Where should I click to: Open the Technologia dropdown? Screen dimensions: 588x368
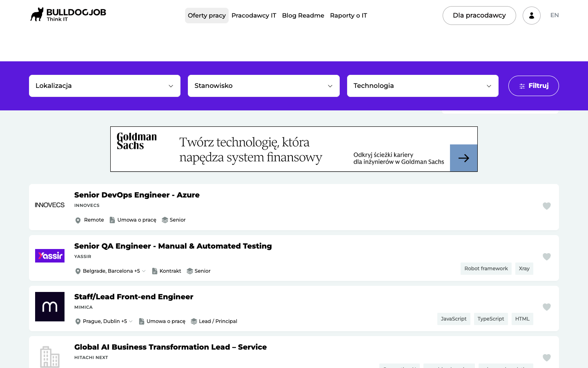(423, 86)
